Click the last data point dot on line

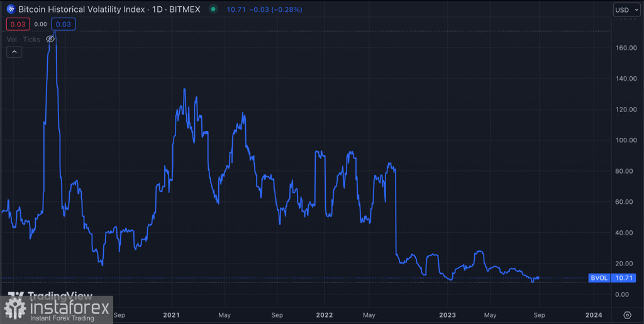point(538,278)
